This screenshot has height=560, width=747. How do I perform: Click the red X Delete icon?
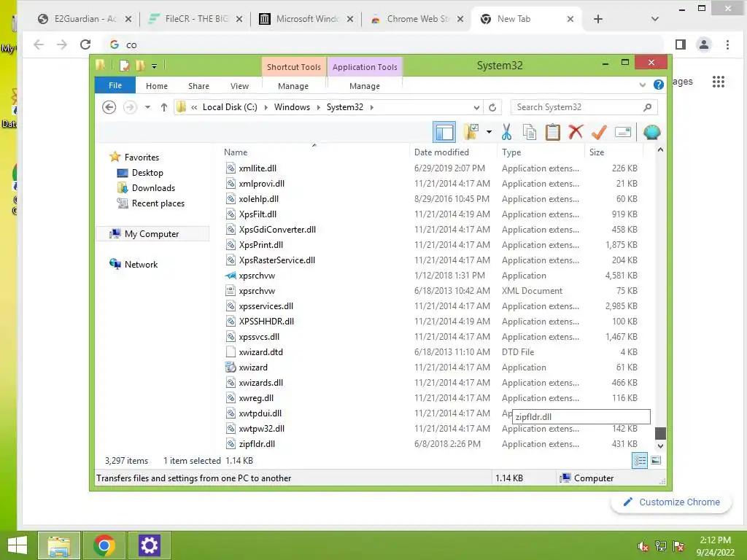click(x=576, y=132)
